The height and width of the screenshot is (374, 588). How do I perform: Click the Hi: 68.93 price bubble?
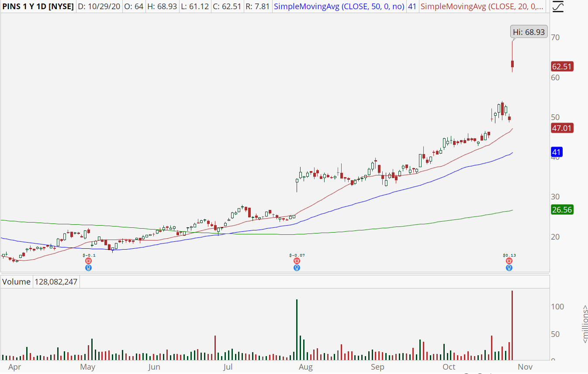(x=529, y=32)
